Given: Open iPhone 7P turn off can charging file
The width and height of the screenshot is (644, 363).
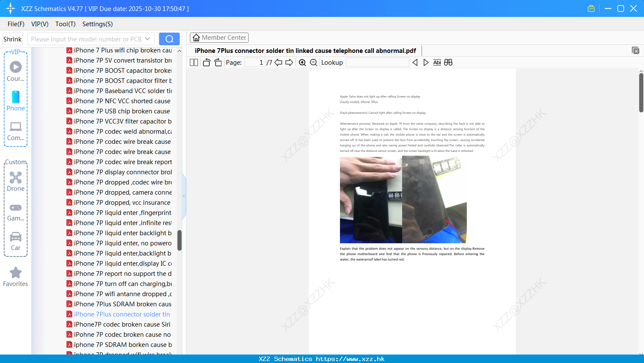Looking at the screenshot, I should pyautogui.click(x=119, y=284).
